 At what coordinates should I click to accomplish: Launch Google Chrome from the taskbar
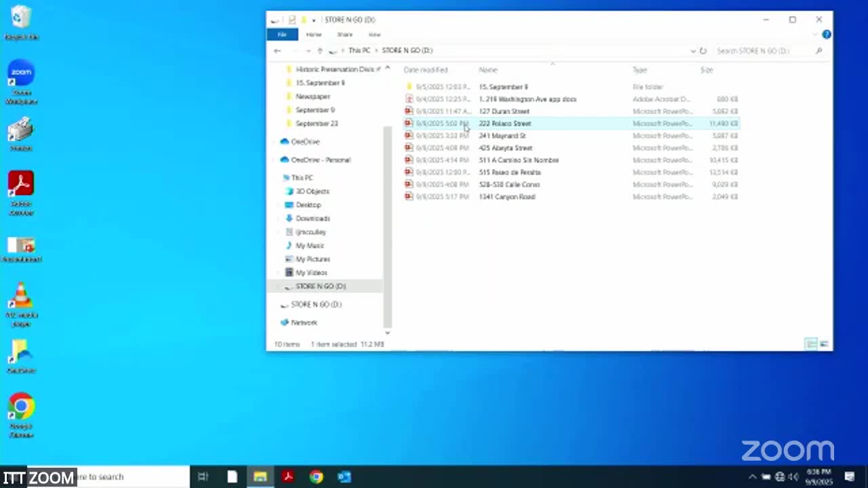pyautogui.click(x=316, y=476)
